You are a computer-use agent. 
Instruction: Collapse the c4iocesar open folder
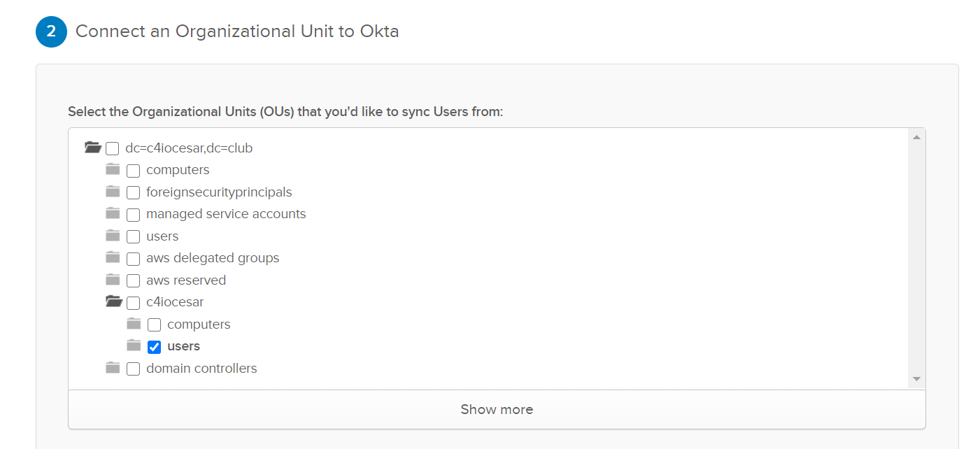click(x=113, y=301)
